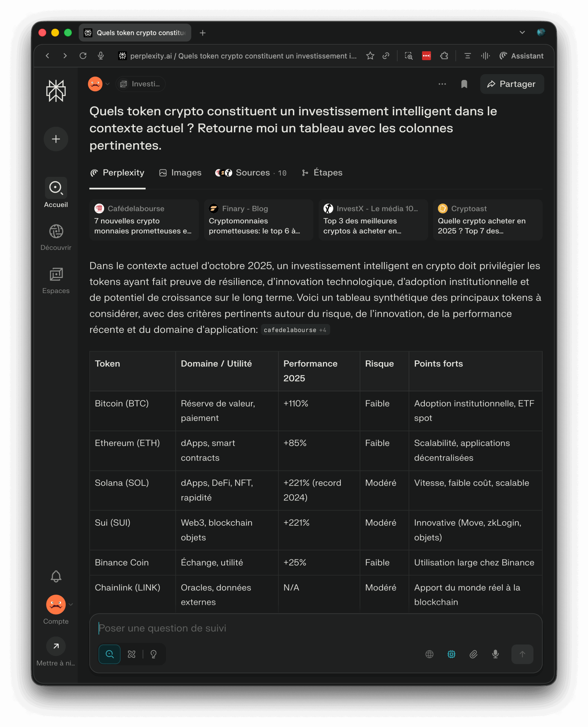Expand the account menu chevron near Compte

(71, 604)
